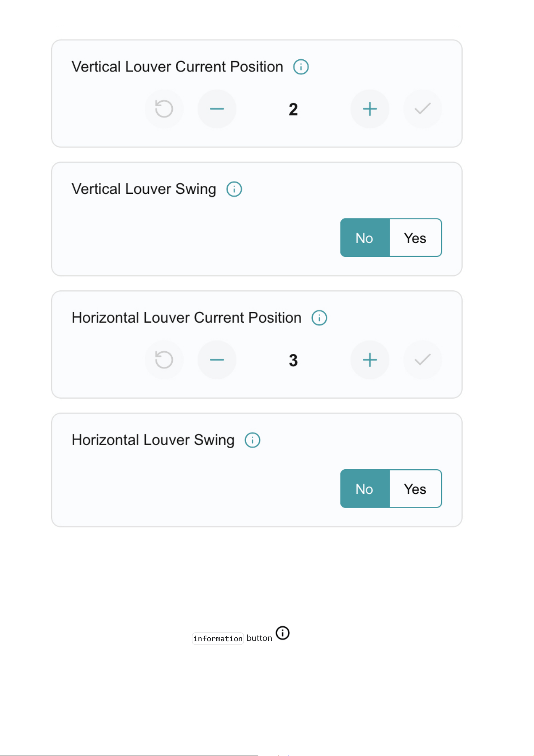
Task: Click the black information button icon
Action: (x=283, y=633)
